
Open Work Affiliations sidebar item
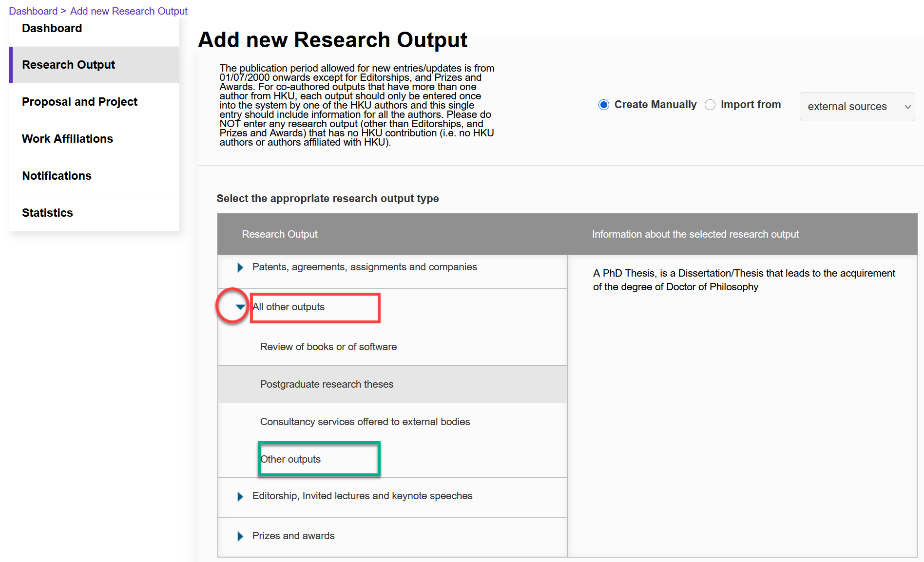pos(94,139)
